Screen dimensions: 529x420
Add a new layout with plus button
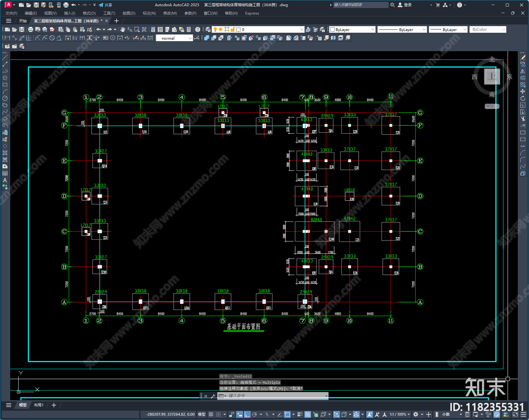[x=54, y=405]
